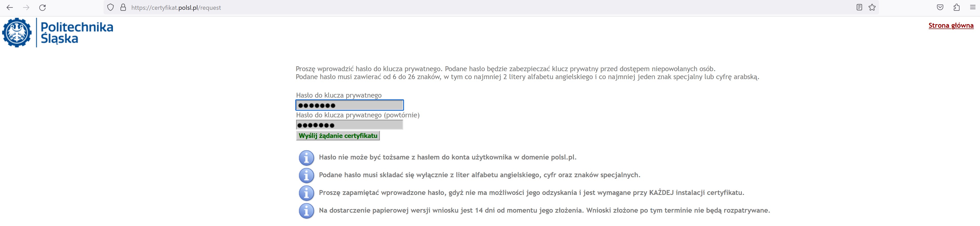The width and height of the screenshot is (980, 226).
Task: Click info icon beside polsl.pl password note
Action: click(306, 157)
